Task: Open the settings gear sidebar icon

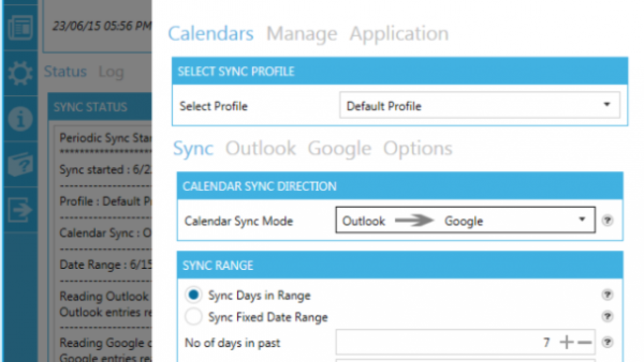Action: click(20, 73)
